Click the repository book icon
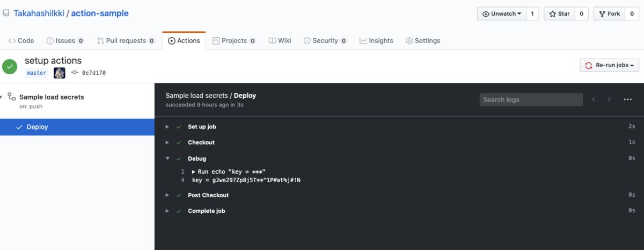 coord(6,13)
